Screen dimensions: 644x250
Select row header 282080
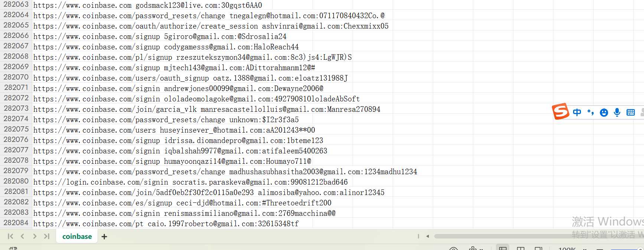tap(16, 181)
